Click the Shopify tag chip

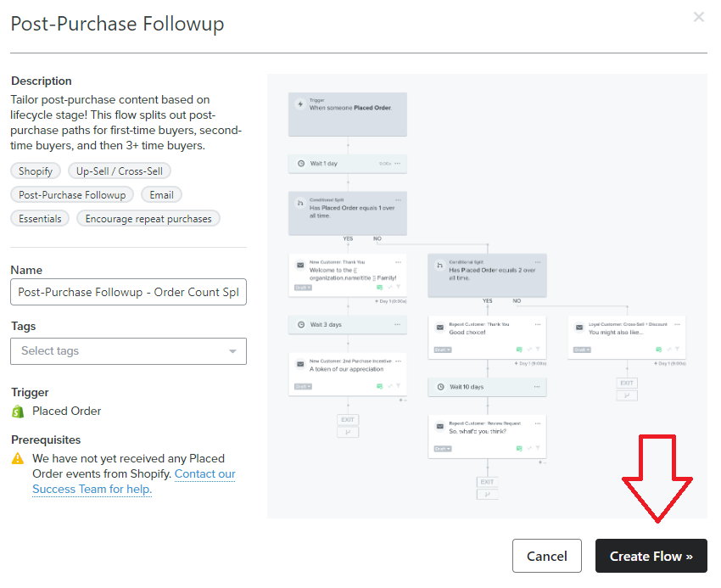[x=36, y=171]
